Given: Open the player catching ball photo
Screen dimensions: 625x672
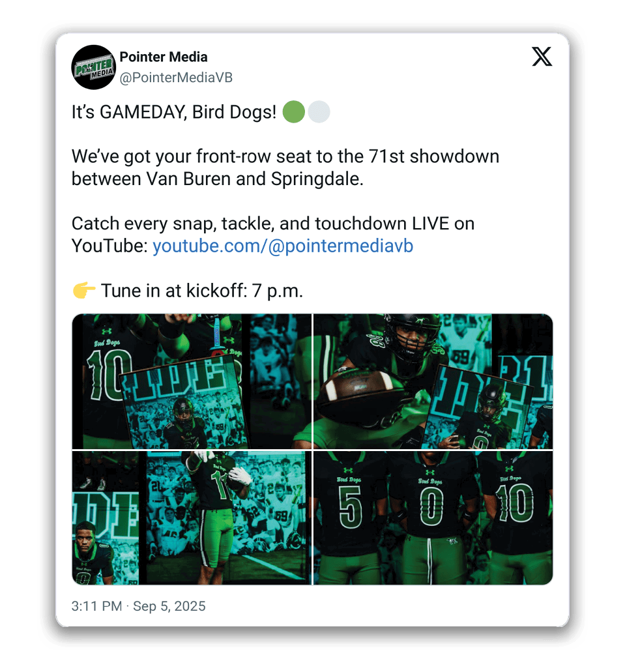Looking at the screenshot, I should [192, 518].
